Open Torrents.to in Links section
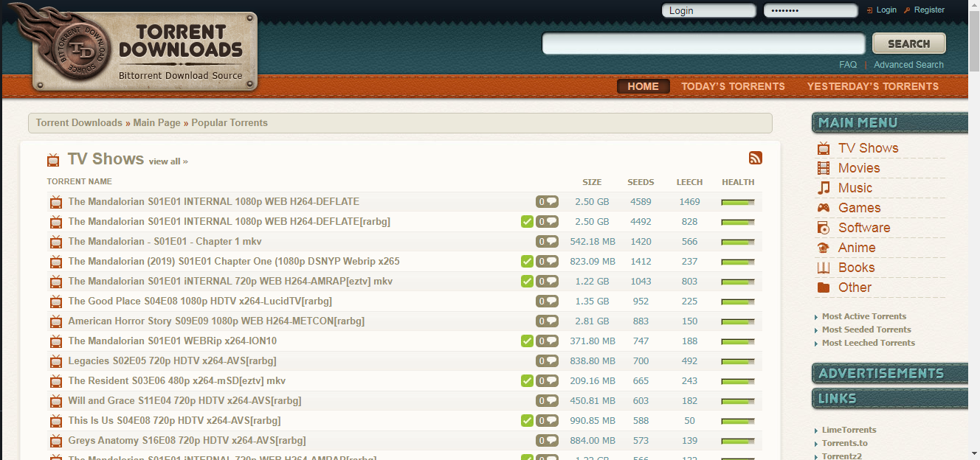Screen dimensions: 980x460 pyautogui.click(x=845, y=443)
